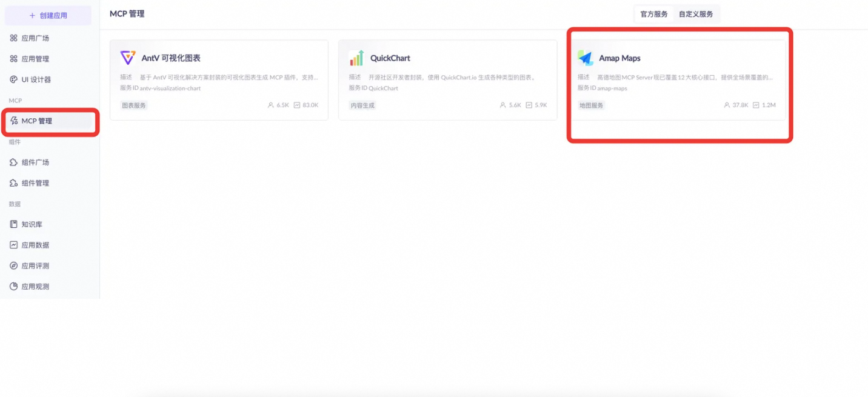Click the UI 设计器 palette icon
Viewport: 868px width, 397px height.
point(14,79)
